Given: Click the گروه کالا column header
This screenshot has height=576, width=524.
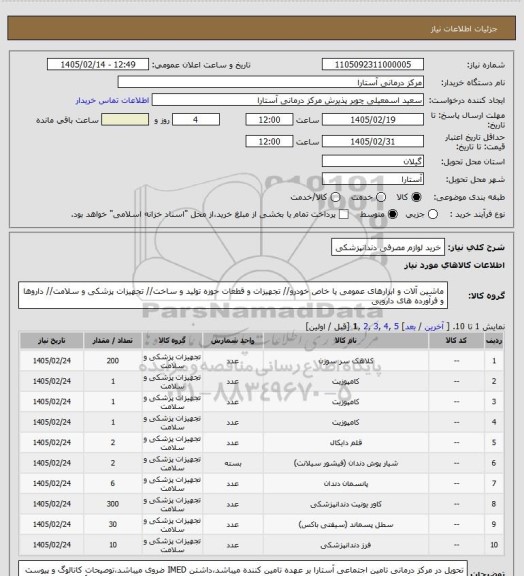Looking at the screenshot, I should point(172,341).
